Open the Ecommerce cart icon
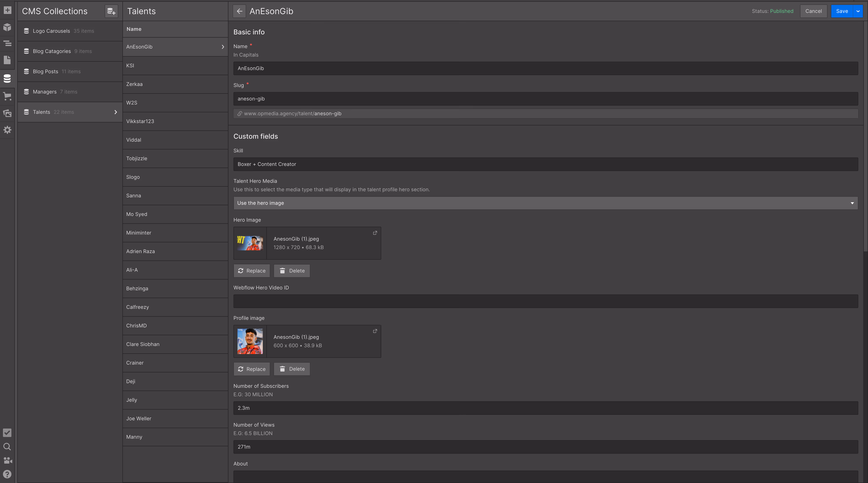 pos(7,96)
